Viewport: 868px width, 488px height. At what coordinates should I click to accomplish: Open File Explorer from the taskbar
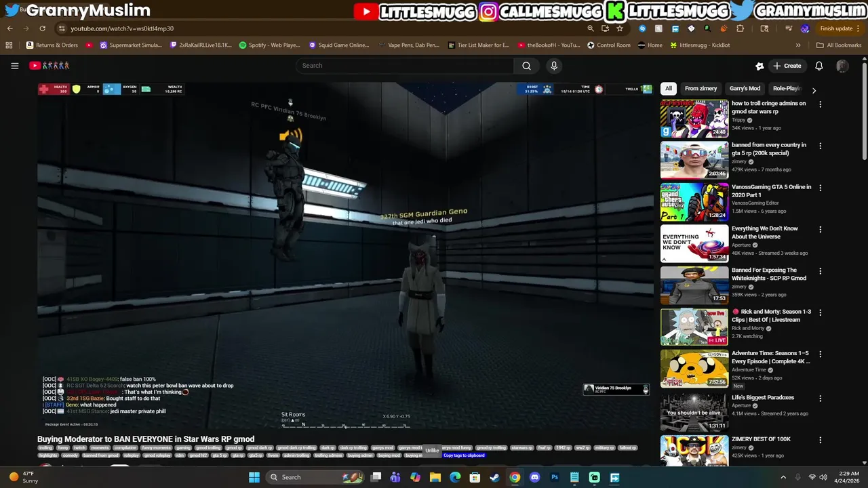pyautogui.click(x=435, y=477)
